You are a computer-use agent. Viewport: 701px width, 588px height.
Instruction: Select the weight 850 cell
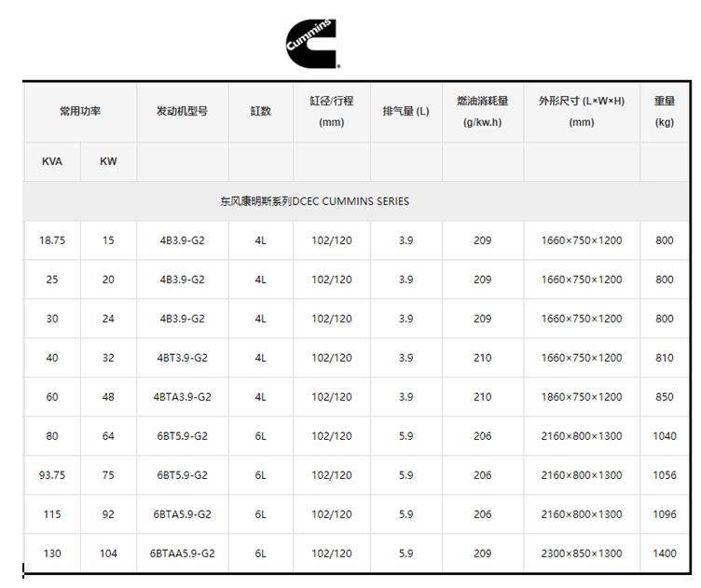pyautogui.click(x=665, y=397)
